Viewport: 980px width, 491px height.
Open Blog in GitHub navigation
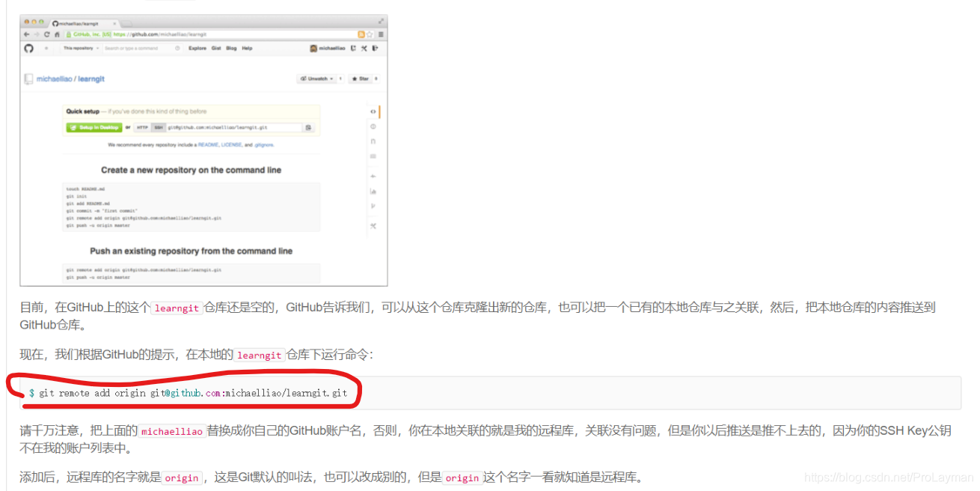point(231,48)
